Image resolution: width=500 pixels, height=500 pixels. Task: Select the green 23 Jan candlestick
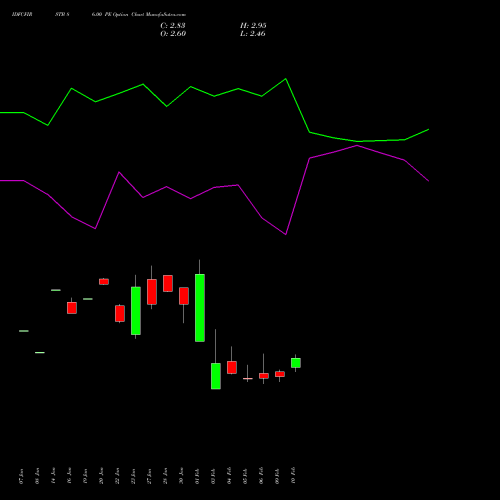(136, 311)
